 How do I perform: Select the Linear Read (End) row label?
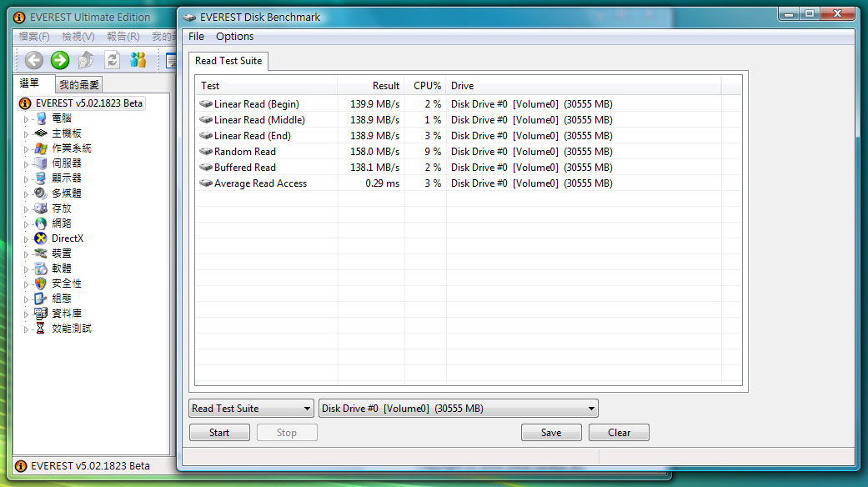point(253,136)
